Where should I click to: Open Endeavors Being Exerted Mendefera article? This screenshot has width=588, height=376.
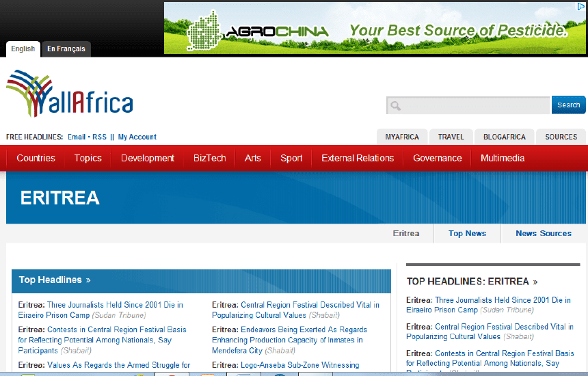pos(289,340)
